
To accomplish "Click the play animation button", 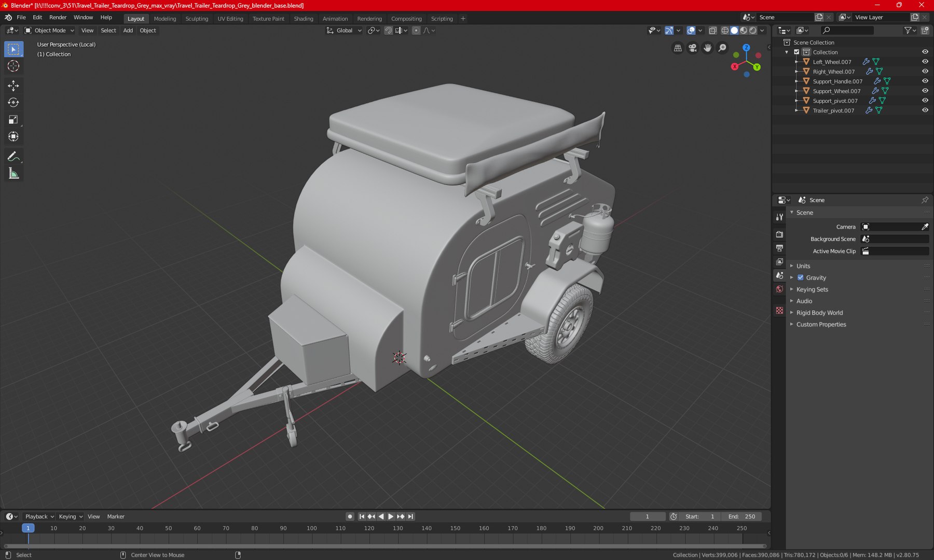I will [x=391, y=516].
